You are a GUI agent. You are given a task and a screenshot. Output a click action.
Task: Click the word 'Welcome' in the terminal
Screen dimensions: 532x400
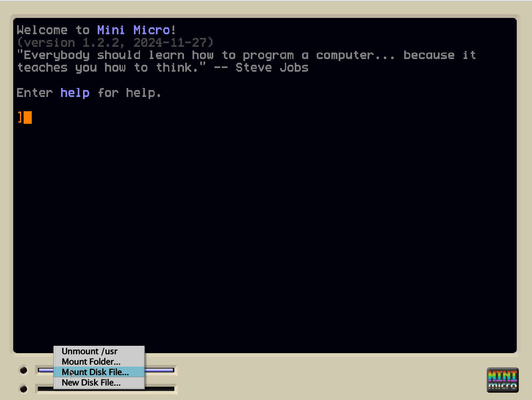(42, 30)
